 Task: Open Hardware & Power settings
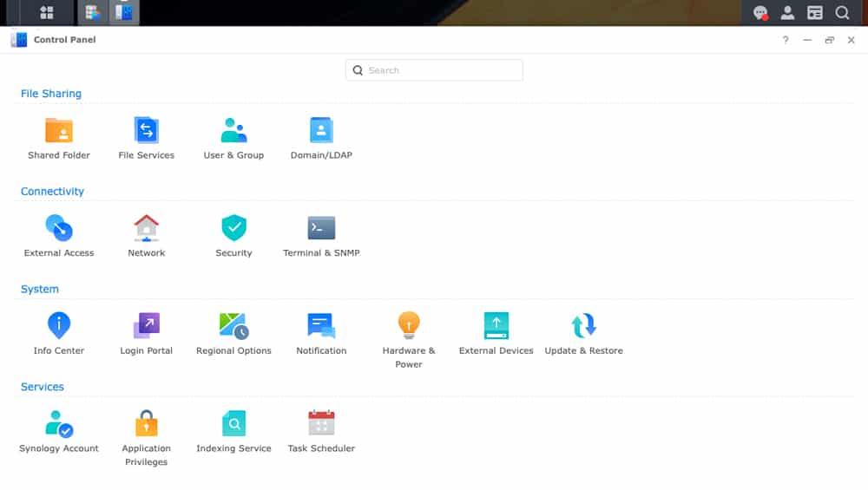pos(409,340)
